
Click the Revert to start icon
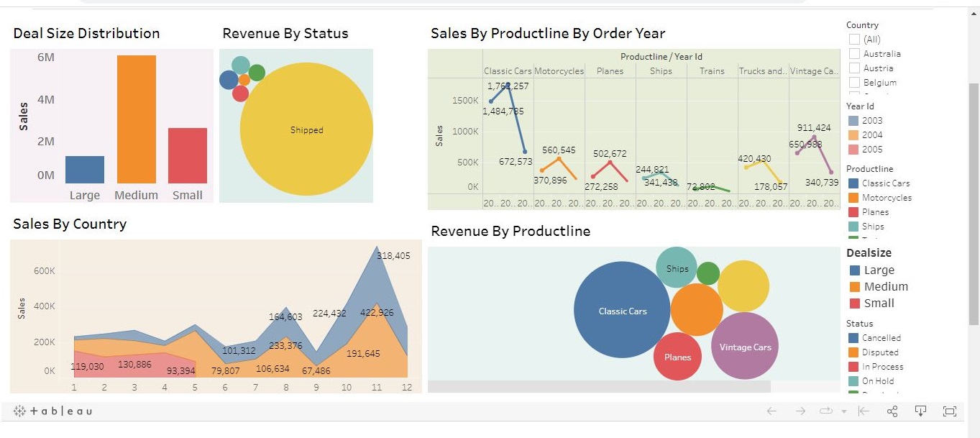pyautogui.click(x=864, y=411)
